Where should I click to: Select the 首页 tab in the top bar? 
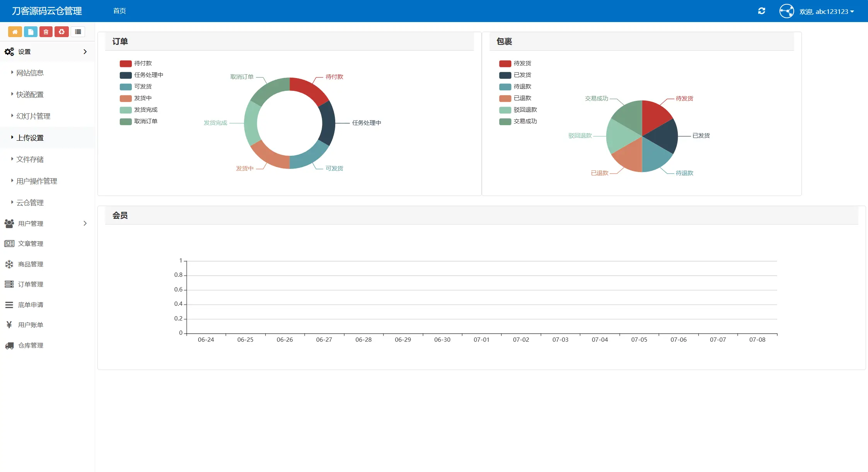click(x=119, y=11)
